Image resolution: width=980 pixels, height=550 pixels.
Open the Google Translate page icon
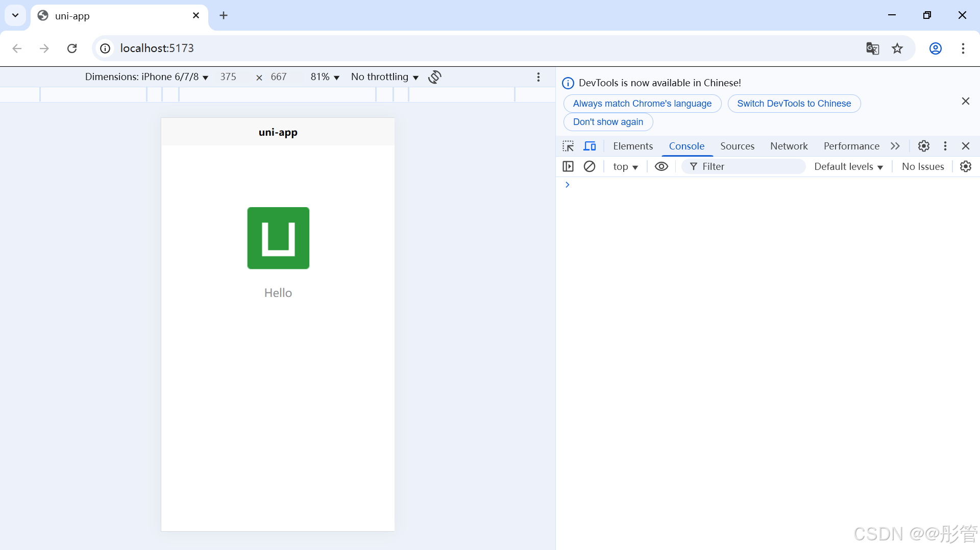click(x=872, y=48)
